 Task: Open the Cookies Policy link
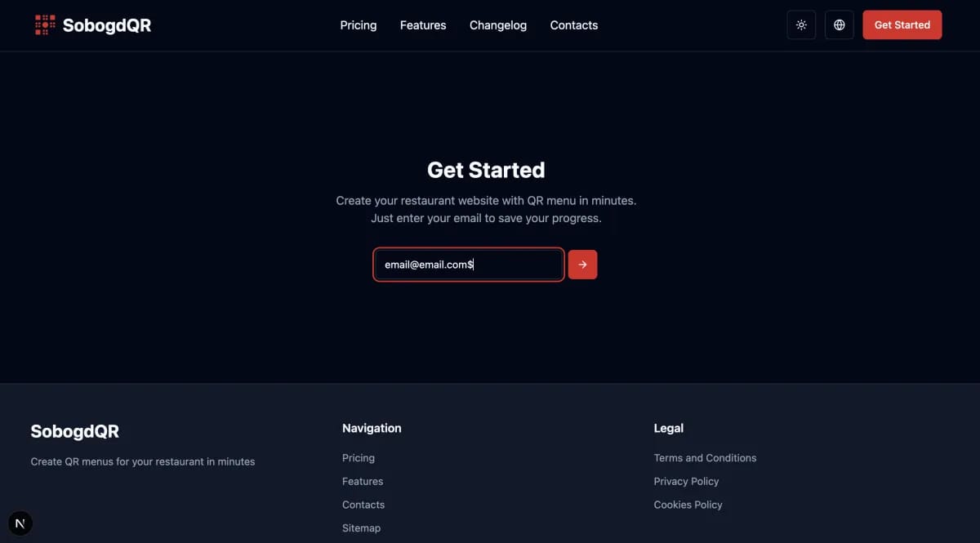click(x=688, y=504)
